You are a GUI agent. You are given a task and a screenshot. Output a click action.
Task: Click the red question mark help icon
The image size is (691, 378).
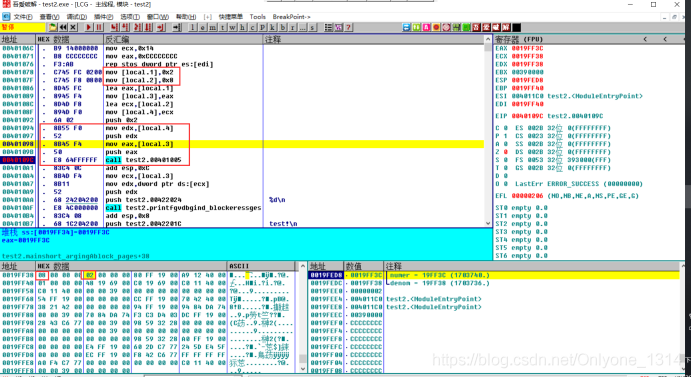(349, 27)
